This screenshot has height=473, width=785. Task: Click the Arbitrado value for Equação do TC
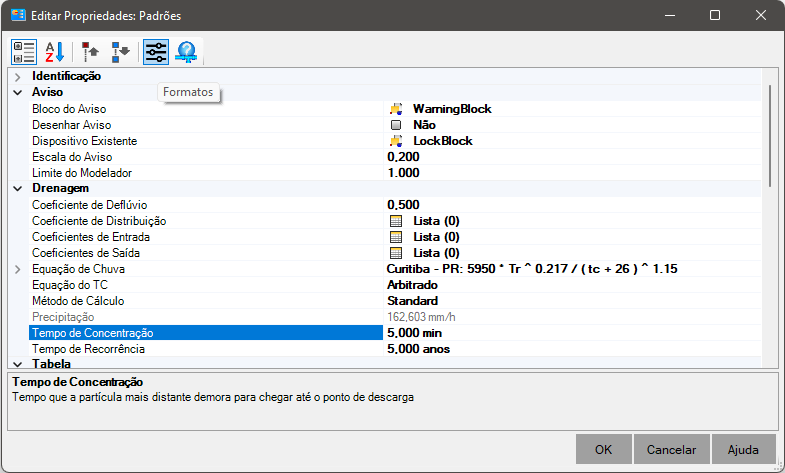coord(413,285)
